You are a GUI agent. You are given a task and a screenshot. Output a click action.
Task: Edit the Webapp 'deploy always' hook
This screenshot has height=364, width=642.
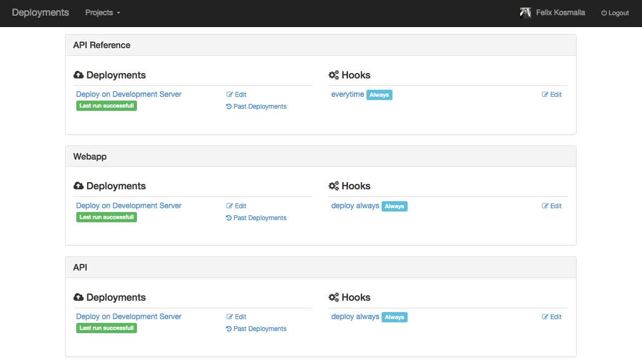point(552,206)
